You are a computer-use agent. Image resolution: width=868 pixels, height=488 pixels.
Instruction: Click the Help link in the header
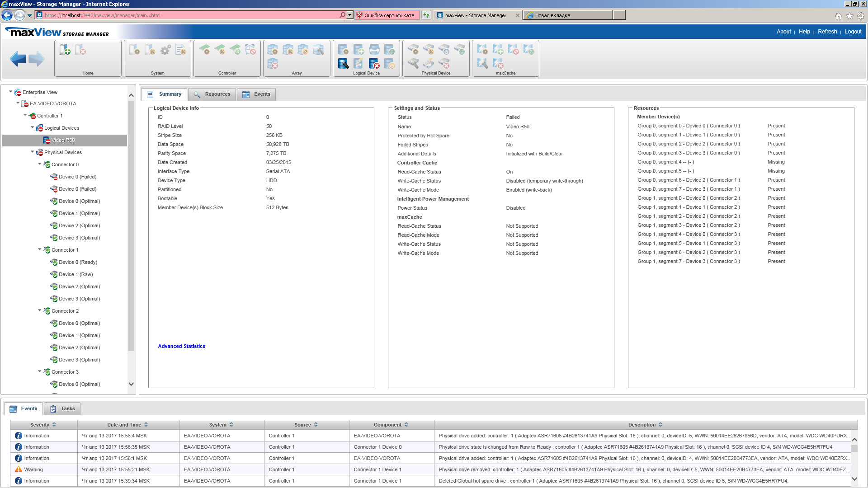[804, 32]
